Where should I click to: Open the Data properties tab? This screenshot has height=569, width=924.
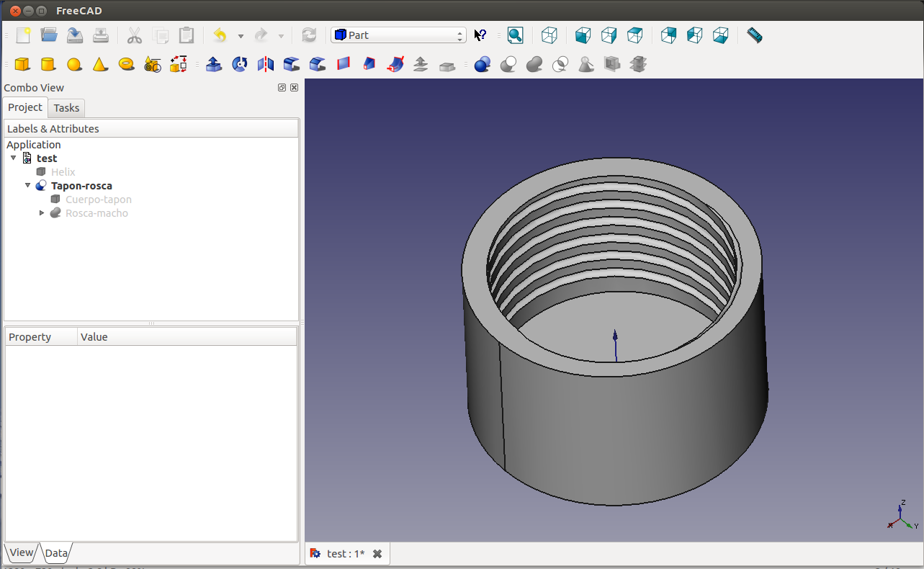(x=56, y=553)
